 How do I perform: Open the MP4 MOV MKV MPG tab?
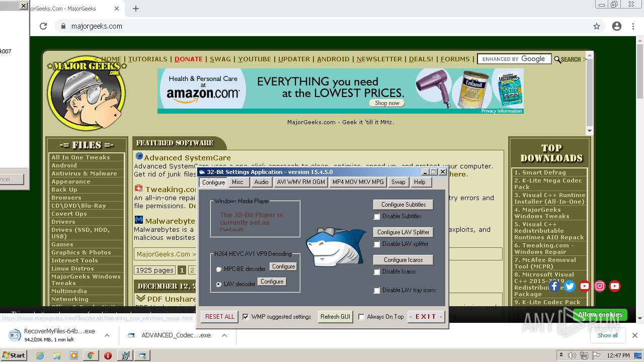pos(358,182)
